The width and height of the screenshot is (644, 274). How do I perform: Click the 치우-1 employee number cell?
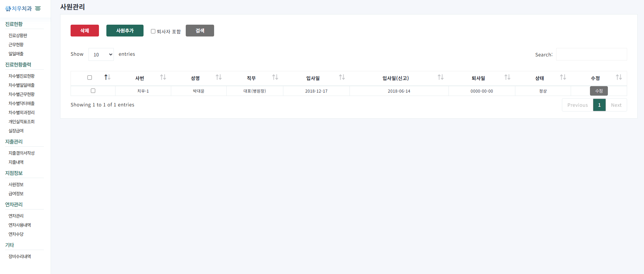coord(143,91)
